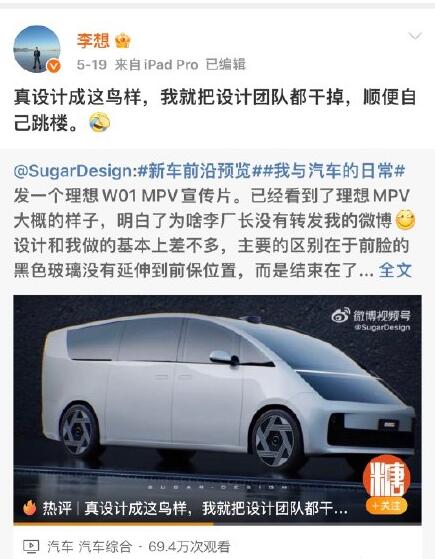Expand the post options chevron
435x559 pixels.
click(x=415, y=36)
